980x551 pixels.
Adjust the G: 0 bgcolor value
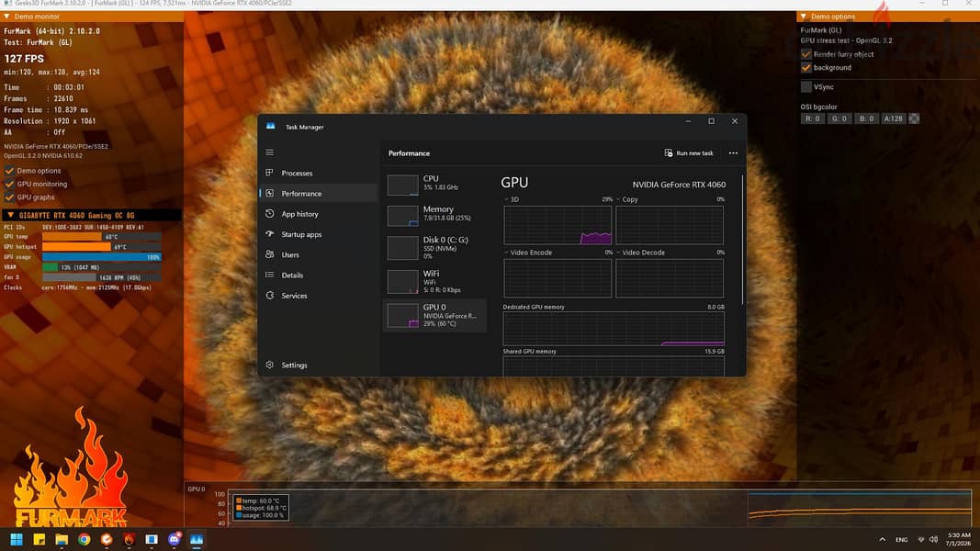(x=839, y=118)
